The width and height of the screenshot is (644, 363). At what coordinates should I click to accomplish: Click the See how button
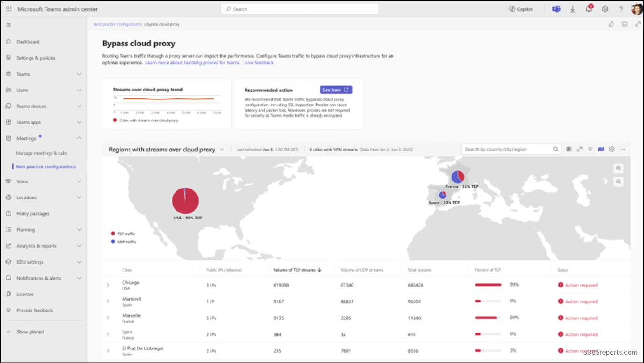(x=336, y=90)
